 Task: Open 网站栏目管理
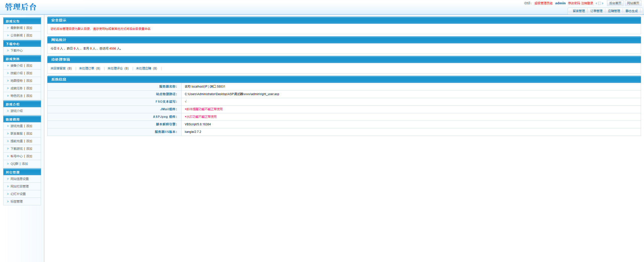pyautogui.click(x=20, y=186)
